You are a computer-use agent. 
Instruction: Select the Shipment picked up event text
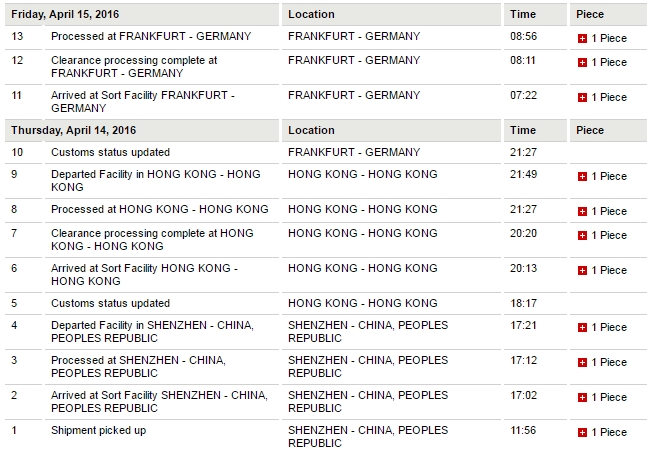pos(98,430)
